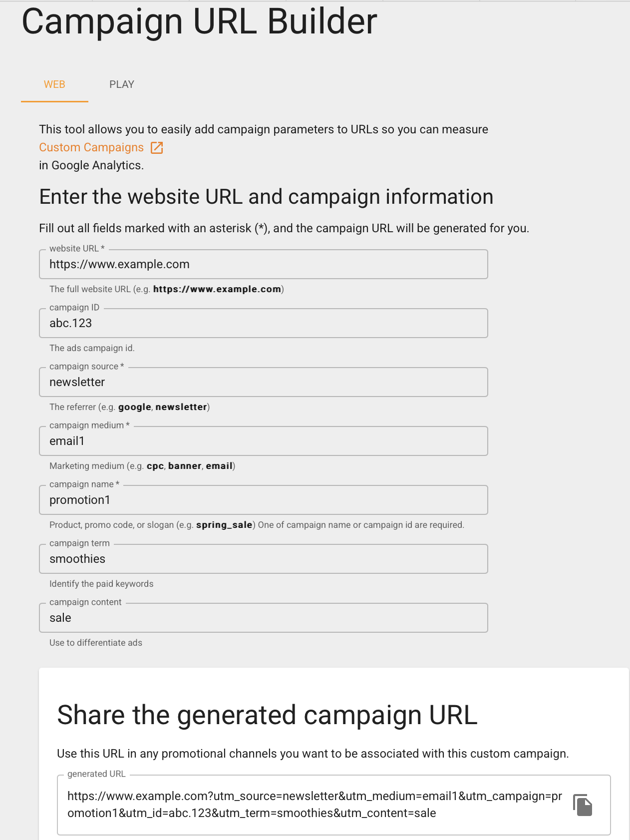
Task: Open Custom Campaigns via external link icon
Action: [x=157, y=147]
